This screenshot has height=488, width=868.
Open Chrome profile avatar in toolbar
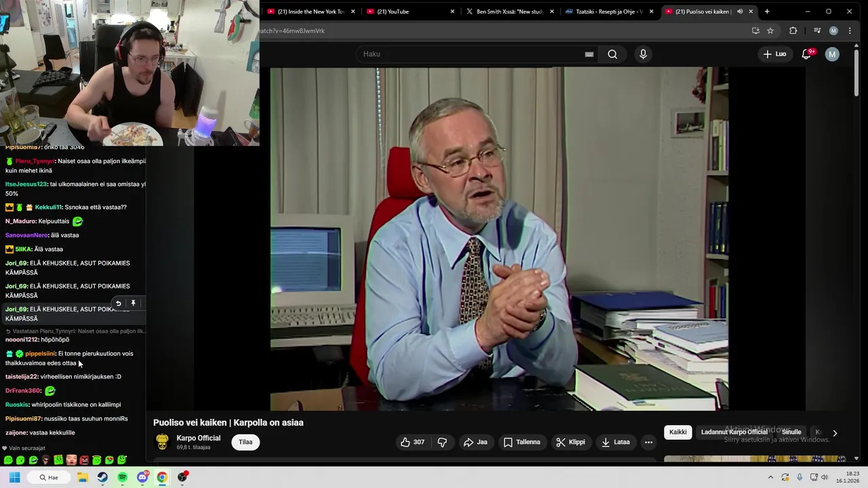(x=833, y=30)
